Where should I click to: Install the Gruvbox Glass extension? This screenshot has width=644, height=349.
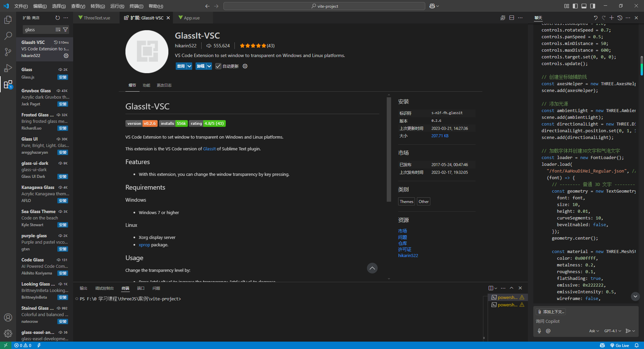pos(63,104)
